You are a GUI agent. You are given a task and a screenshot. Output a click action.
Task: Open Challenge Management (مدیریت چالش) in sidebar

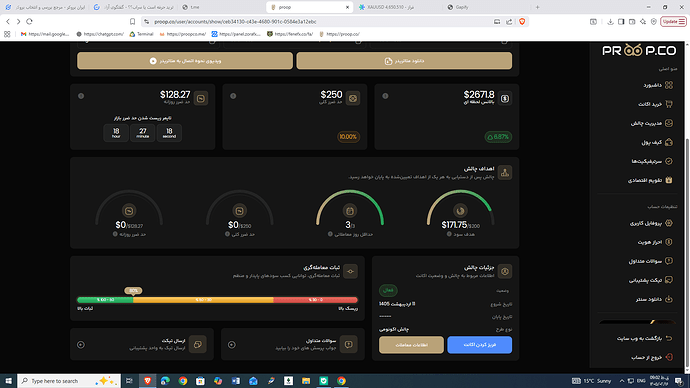pos(651,123)
